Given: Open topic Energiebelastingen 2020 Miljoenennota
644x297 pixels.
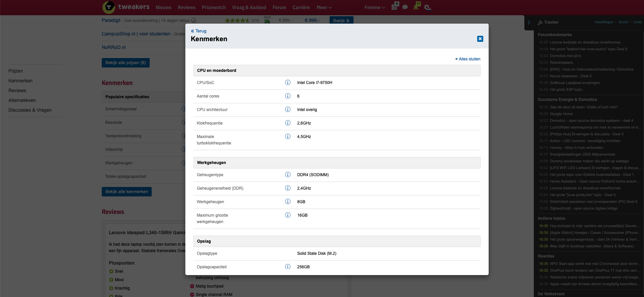Looking at the screenshot, I should pyautogui.click(x=582, y=154).
